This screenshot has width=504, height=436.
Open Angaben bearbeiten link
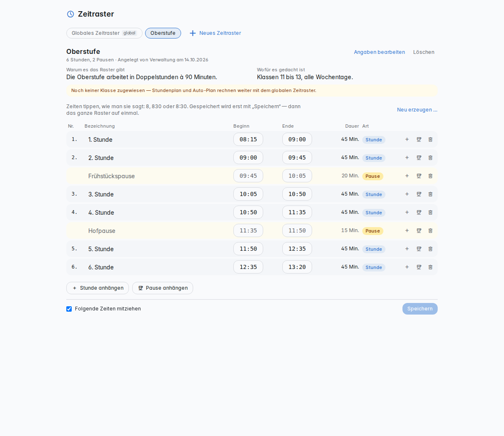click(379, 52)
